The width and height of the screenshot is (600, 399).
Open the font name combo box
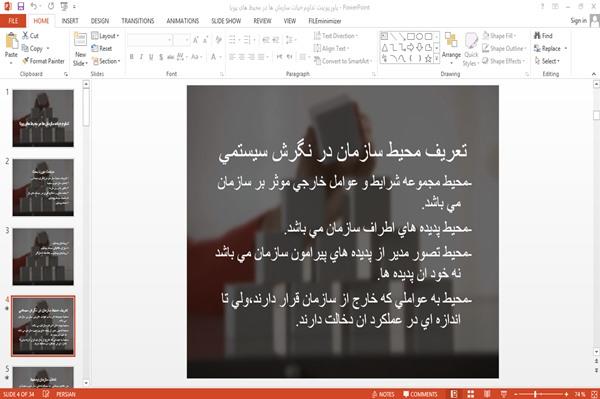coord(150,40)
